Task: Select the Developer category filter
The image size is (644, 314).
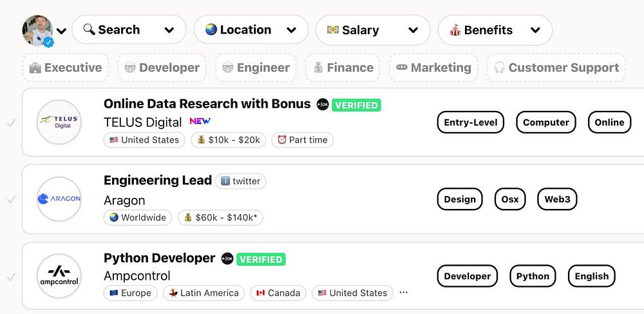Action: click(162, 68)
